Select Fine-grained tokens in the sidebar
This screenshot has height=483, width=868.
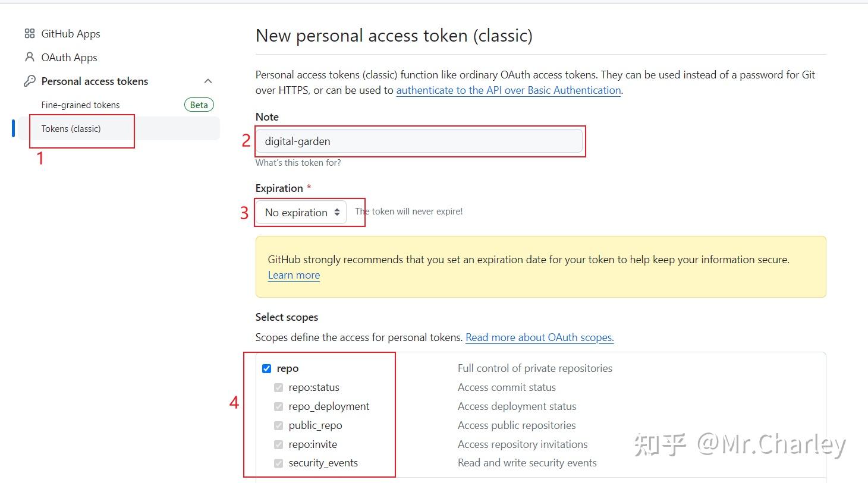(x=80, y=105)
